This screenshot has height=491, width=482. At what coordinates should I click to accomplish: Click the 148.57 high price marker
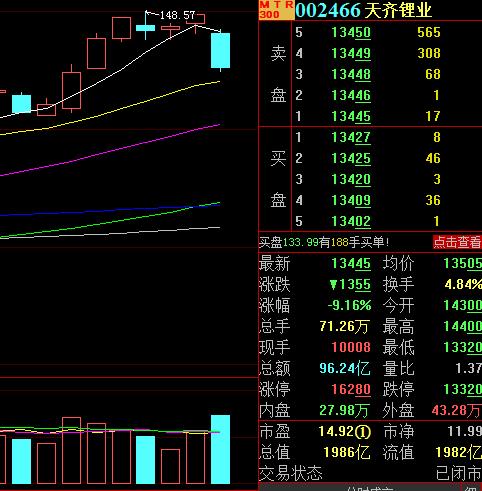[177, 15]
